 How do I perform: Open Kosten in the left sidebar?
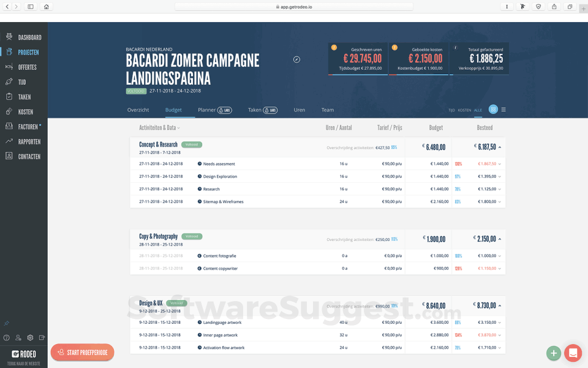coord(20,112)
